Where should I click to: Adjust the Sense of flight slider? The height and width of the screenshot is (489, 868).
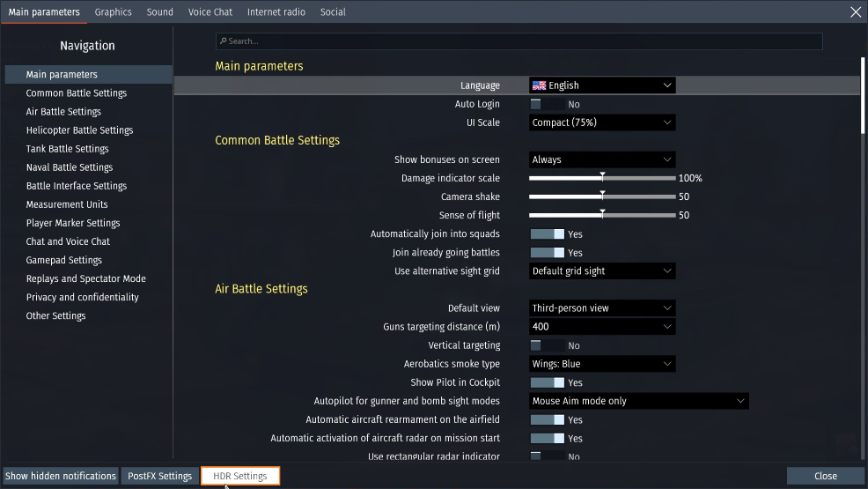click(602, 215)
